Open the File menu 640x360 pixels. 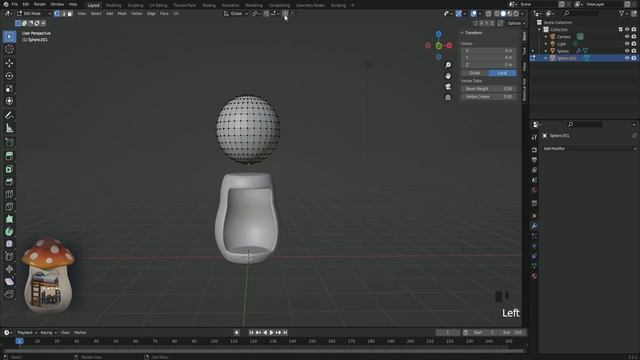coord(15,4)
